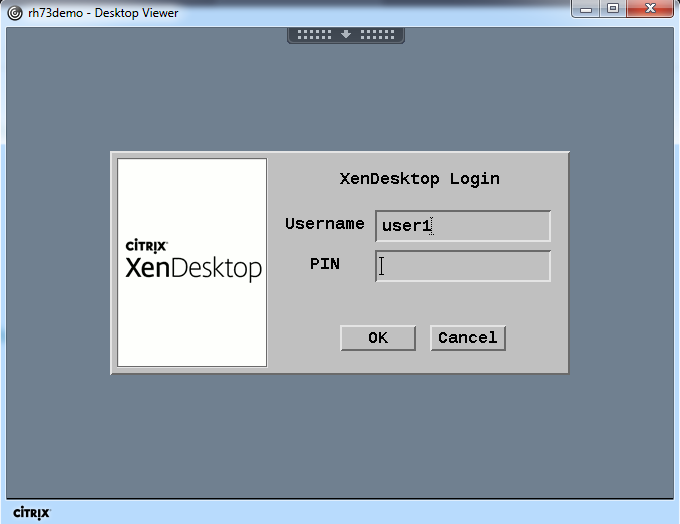Cancel the XenDesktop login dialog

tap(468, 338)
